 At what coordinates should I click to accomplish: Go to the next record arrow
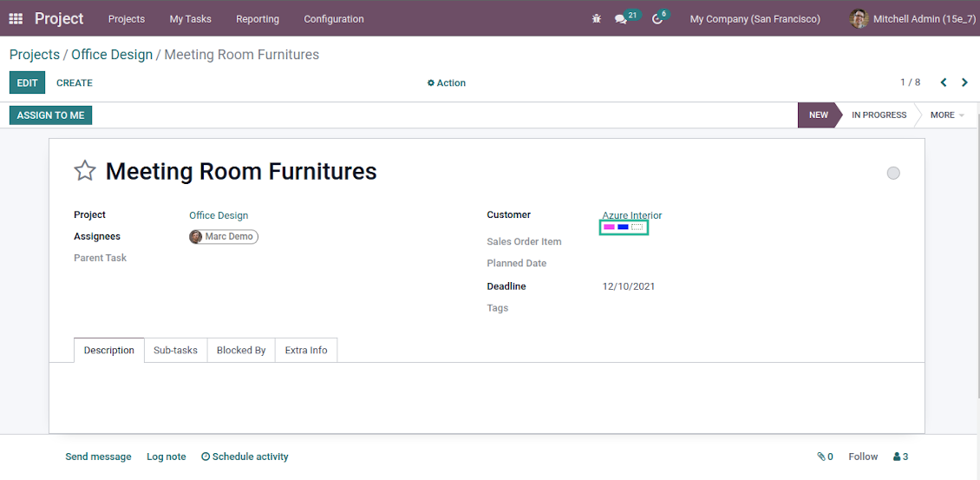pyautogui.click(x=964, y=82)
